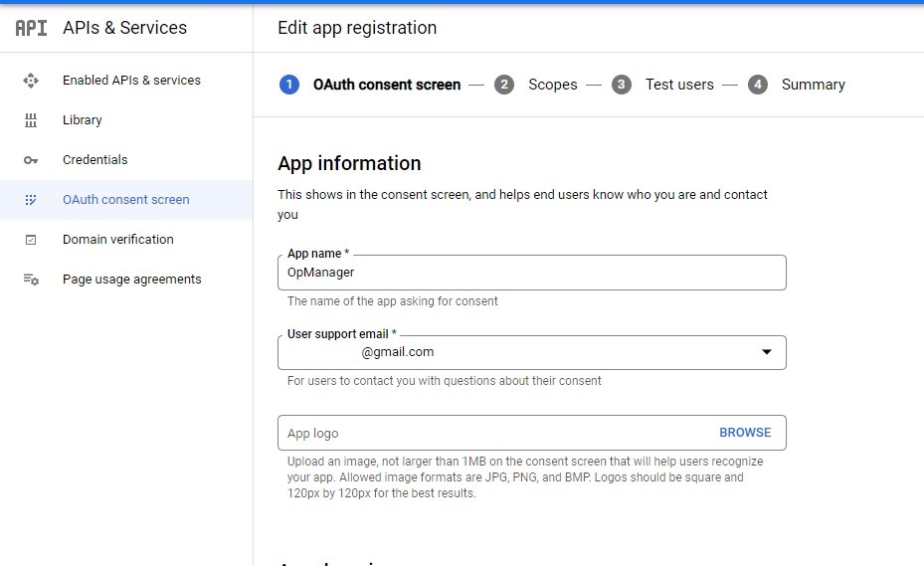Click the Enabled APIs & services icon
Image resolution: width=924 pixels, height=566 pixels.
click(x=31, y=81)
